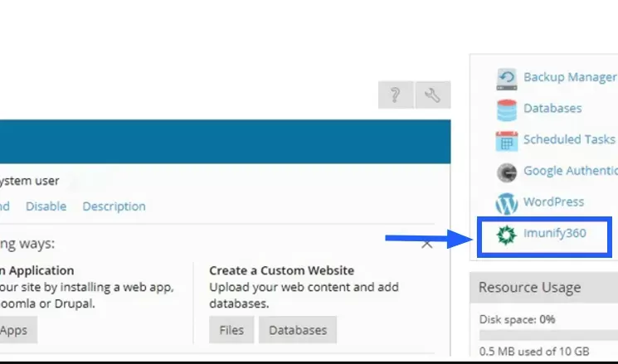The height and width of the screenshot is (364, 618).
Task: Click the WordPress logo icon
Action: pyautogui.click(x=506, y=202)
